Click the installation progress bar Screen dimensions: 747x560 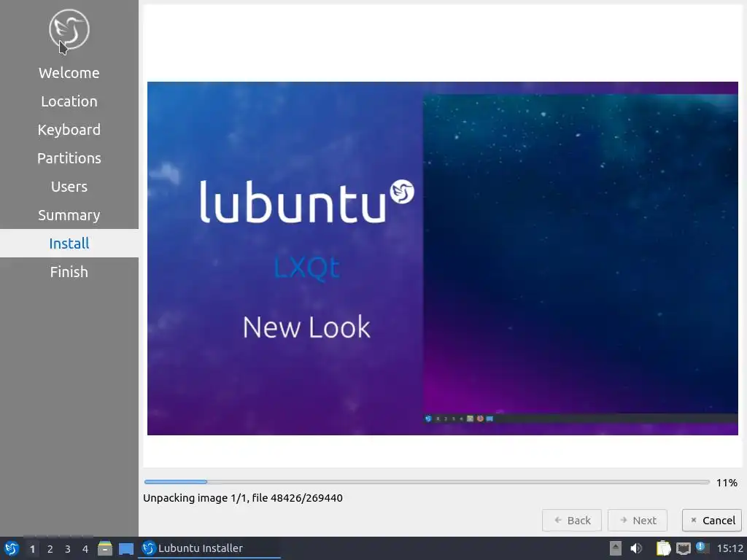[x=427, y=483]
